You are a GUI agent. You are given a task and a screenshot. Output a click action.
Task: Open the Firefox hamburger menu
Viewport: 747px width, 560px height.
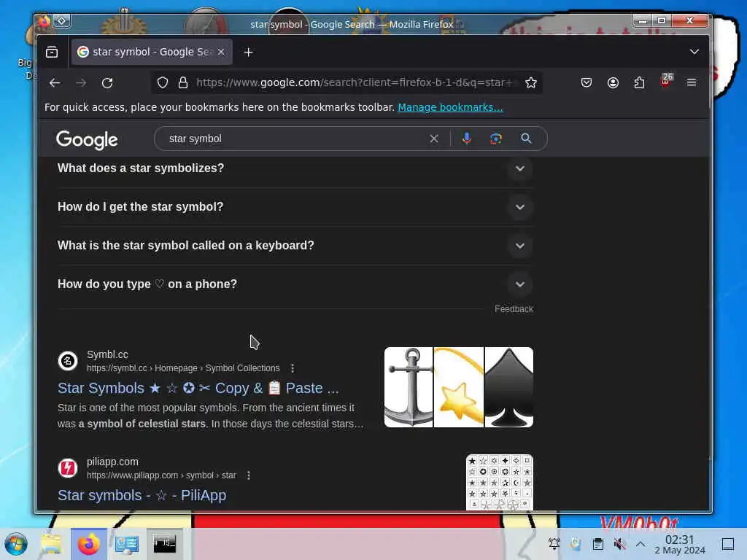pos(692,83)
